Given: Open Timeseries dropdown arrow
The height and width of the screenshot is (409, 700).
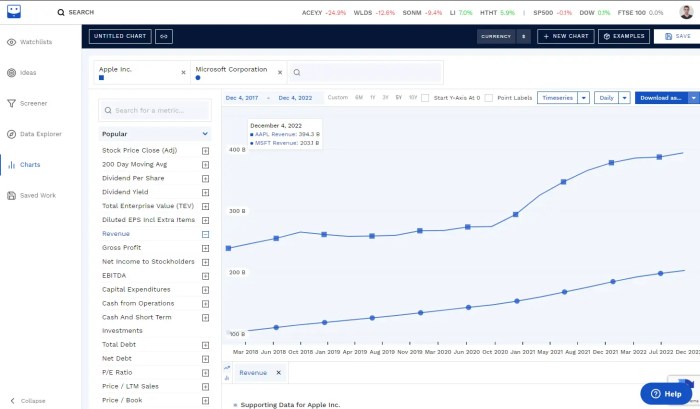Looking at the screenshot, I should (x=583, y=98).
